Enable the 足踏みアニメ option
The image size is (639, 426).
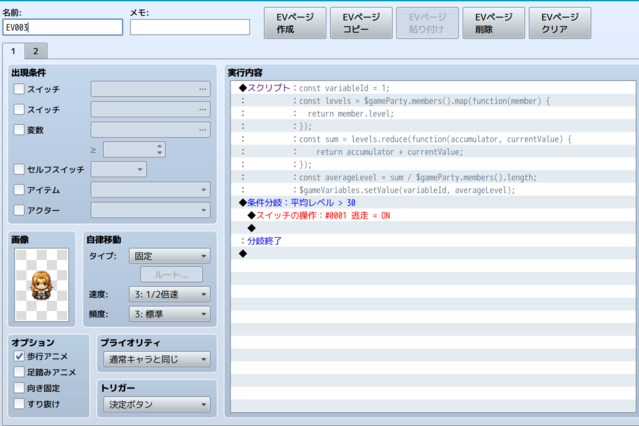(x=19, y=372)
